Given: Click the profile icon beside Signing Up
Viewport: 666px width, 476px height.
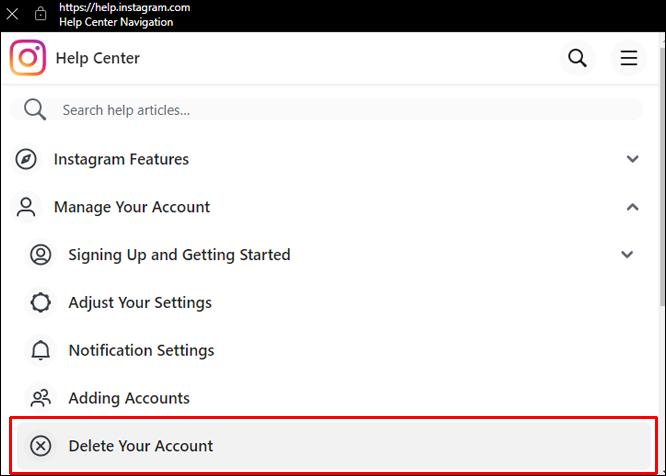Looking at the screenshot, I should [40, 255].
